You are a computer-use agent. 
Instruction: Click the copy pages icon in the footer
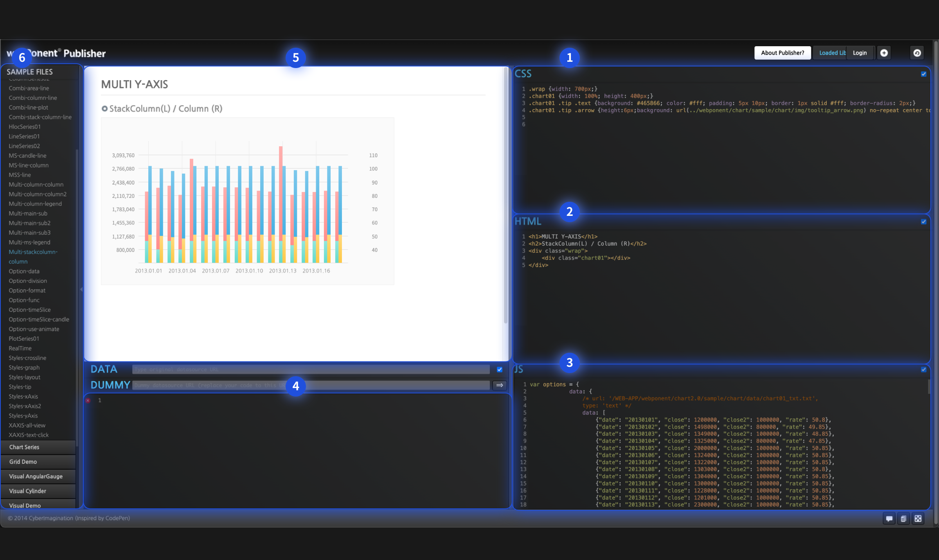(903, 519)
